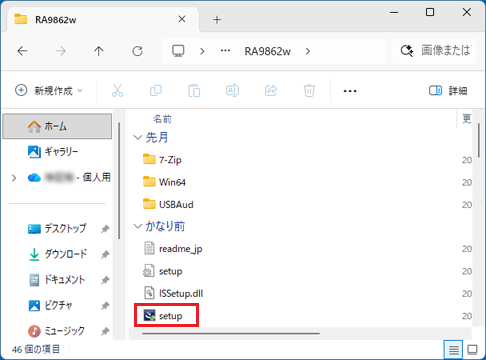Screen dimensions: 486x360
Task: Add a new Explorer tab
Action: 217,20
